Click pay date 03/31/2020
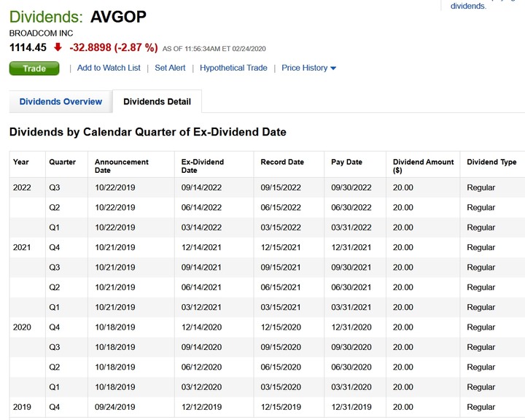 (x=351, y=387)
